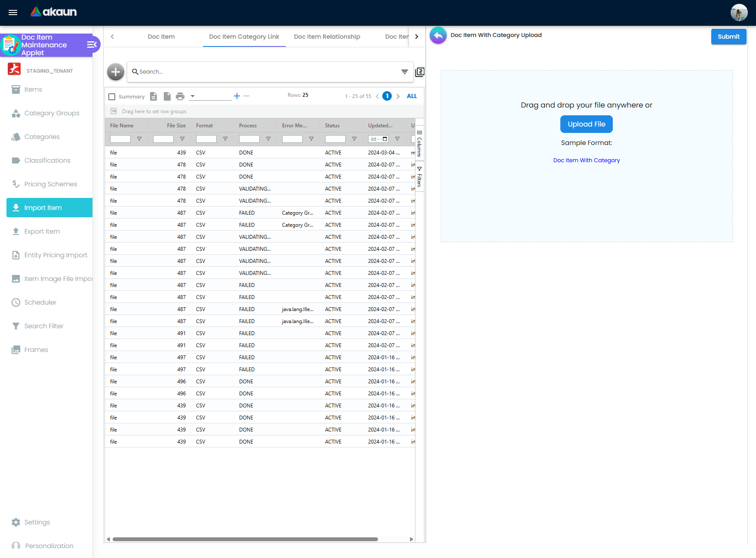756x558 pixels.
Task: Click the blue back arrow icon
Action: tap(438, 36)
